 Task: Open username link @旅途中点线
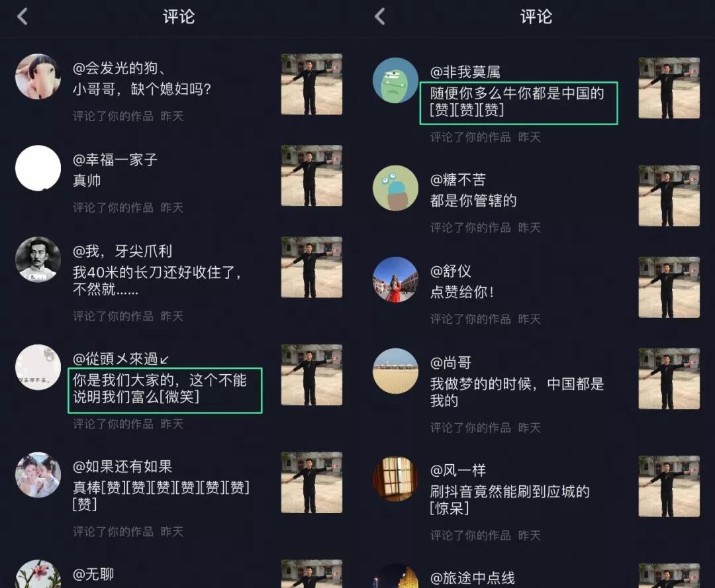click(473, 578)
